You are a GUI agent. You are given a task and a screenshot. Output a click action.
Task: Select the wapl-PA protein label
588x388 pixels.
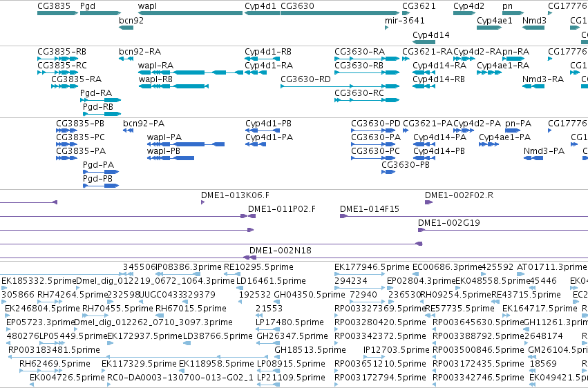[x=164, y=138]
